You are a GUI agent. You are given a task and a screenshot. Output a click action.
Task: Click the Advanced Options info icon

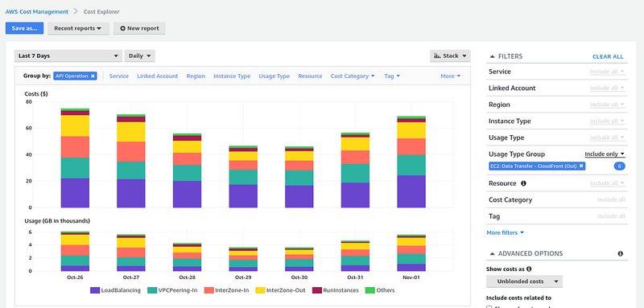(620, 253)
